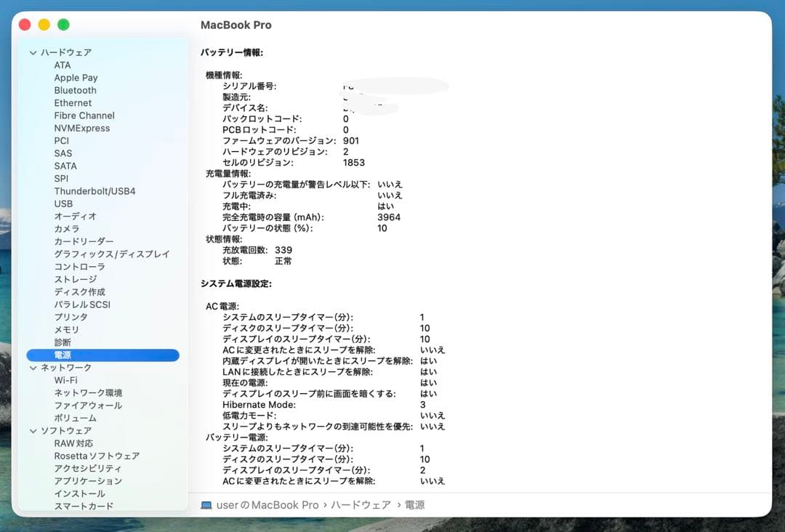Collapse the ハードウェア section in the sidebar
785x532 pixels.
pos(32,52)
